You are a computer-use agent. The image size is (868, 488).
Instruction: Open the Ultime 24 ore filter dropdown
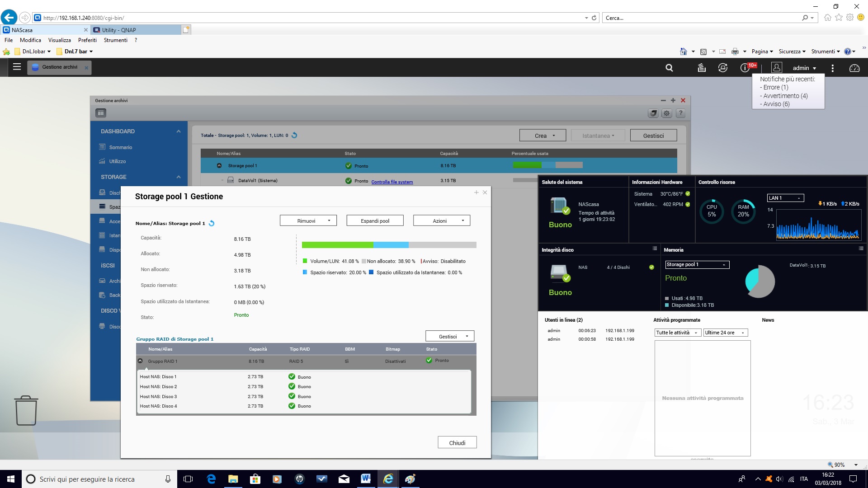725,333
